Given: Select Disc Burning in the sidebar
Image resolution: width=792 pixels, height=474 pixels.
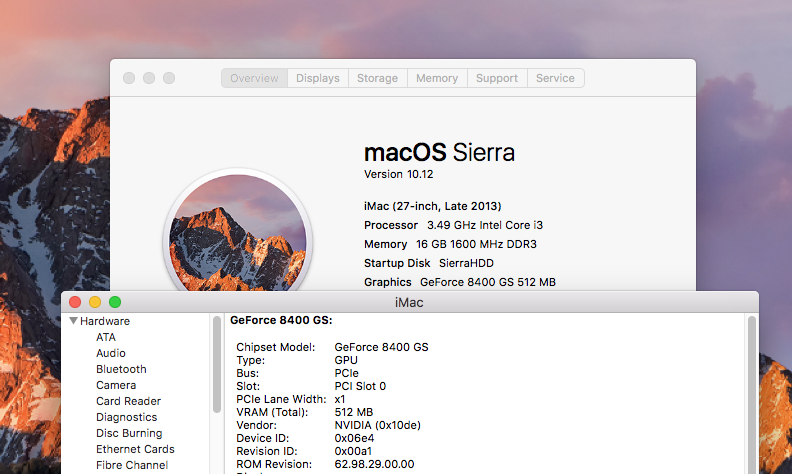Looking at the screenshot, I should point(129,433).
